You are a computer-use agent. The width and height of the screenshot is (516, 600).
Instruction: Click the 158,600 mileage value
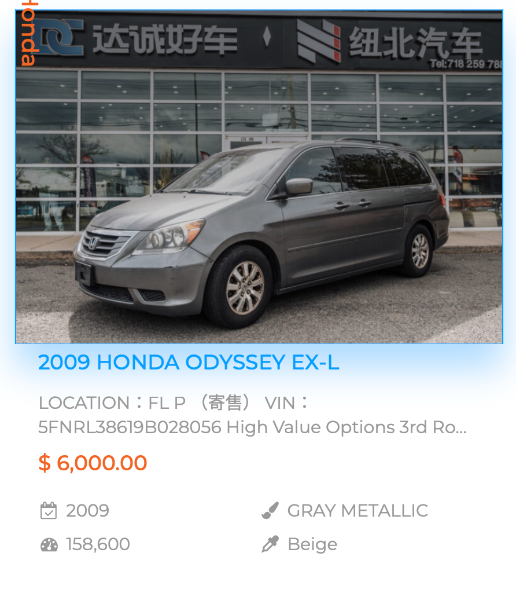(x=98, y=545)
